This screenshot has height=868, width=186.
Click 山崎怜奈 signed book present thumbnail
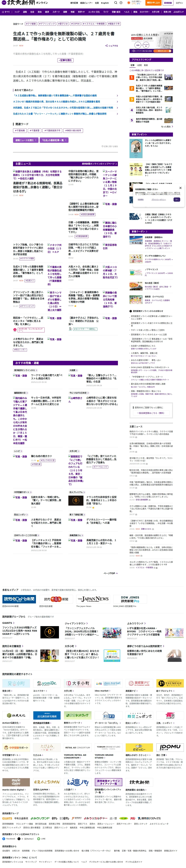pos(136,148)
